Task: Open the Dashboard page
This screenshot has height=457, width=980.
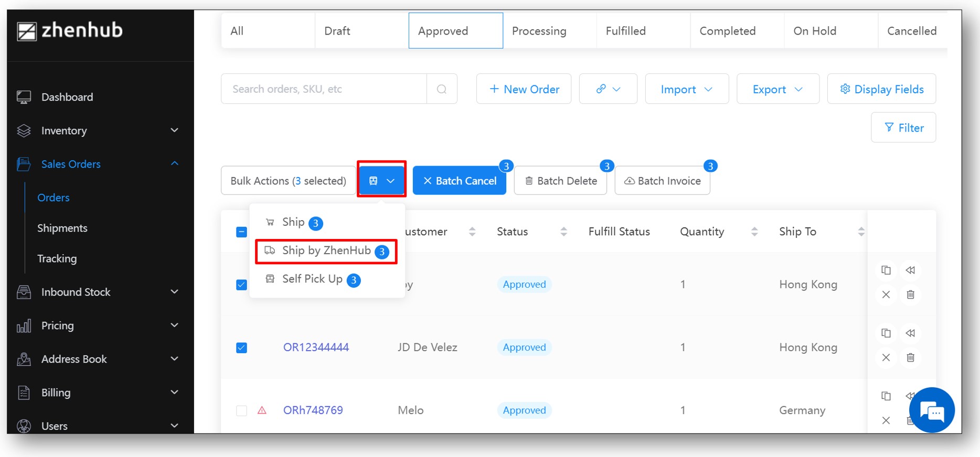Action: [67, 97]
